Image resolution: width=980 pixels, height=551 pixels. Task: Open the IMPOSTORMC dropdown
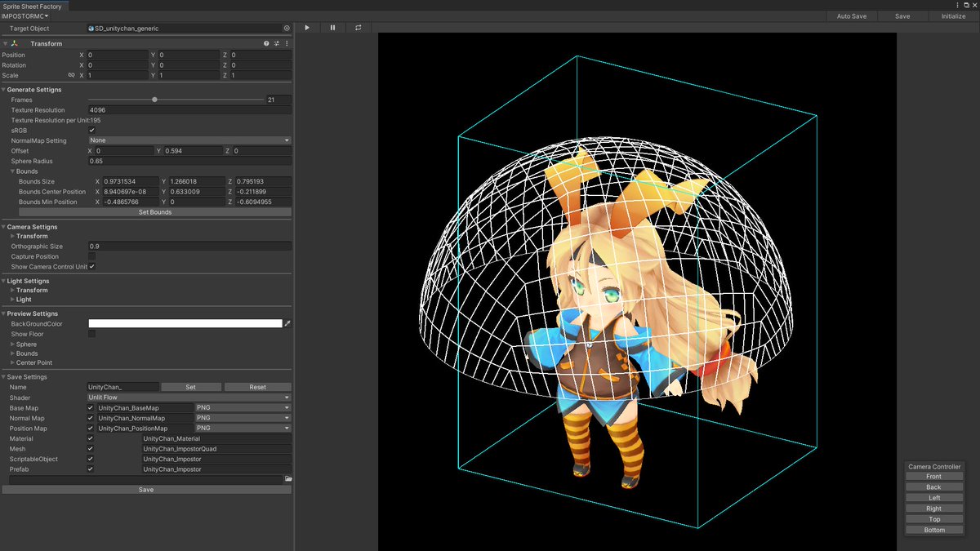25,16
